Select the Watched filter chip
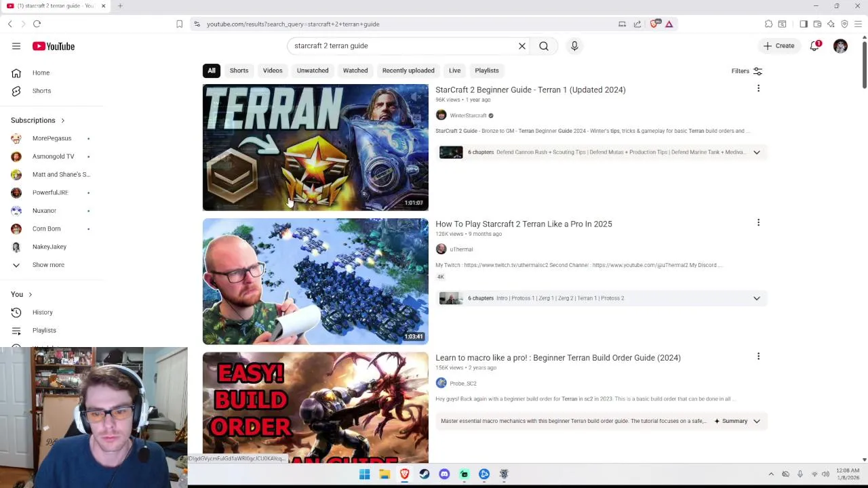Viewport: 868px width, 488px height. pyautogui.click(x=355, y=70)
